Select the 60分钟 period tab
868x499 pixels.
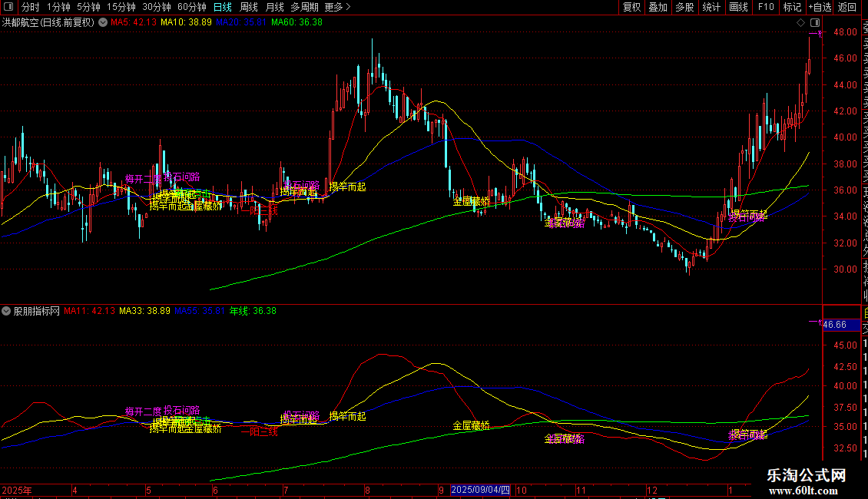tap(191, 7)
